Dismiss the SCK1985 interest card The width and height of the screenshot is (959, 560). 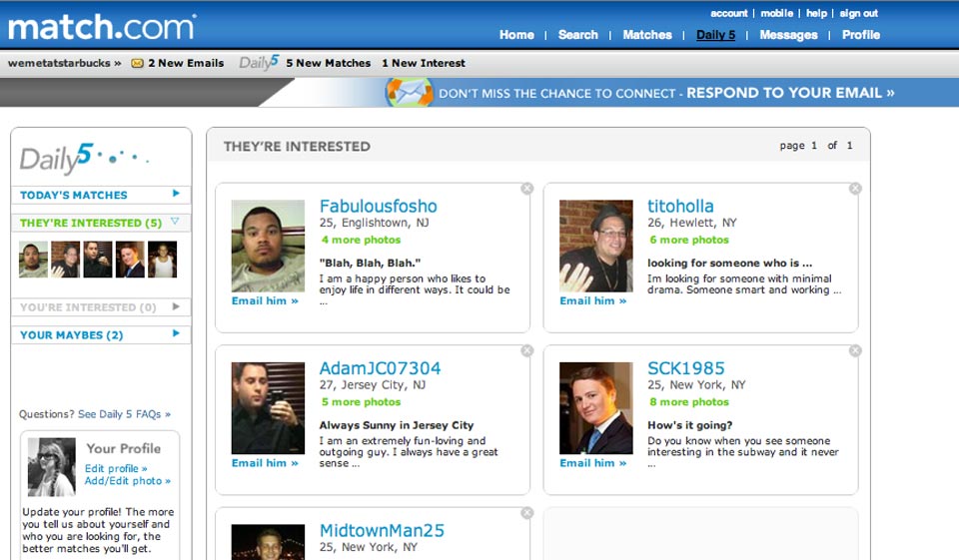[x=855, y=350]
